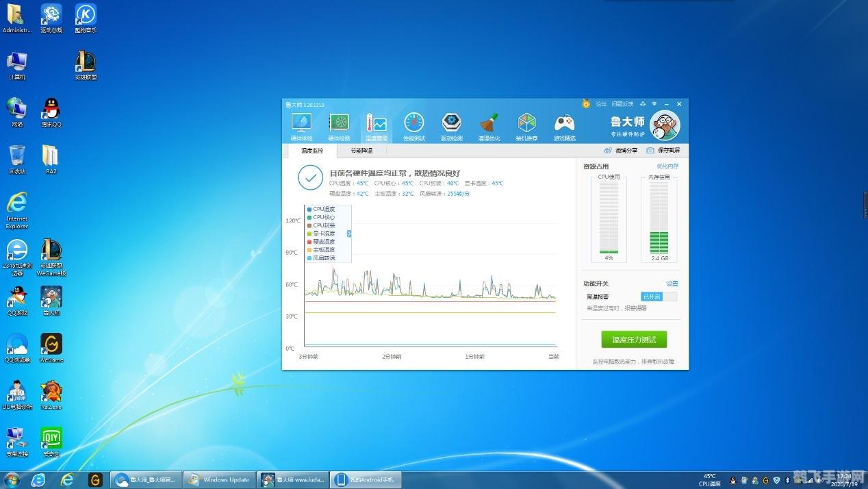868x489 pixels.
Task: Click the 优化内存 optimize memory link
Action: tap(667, 166)
